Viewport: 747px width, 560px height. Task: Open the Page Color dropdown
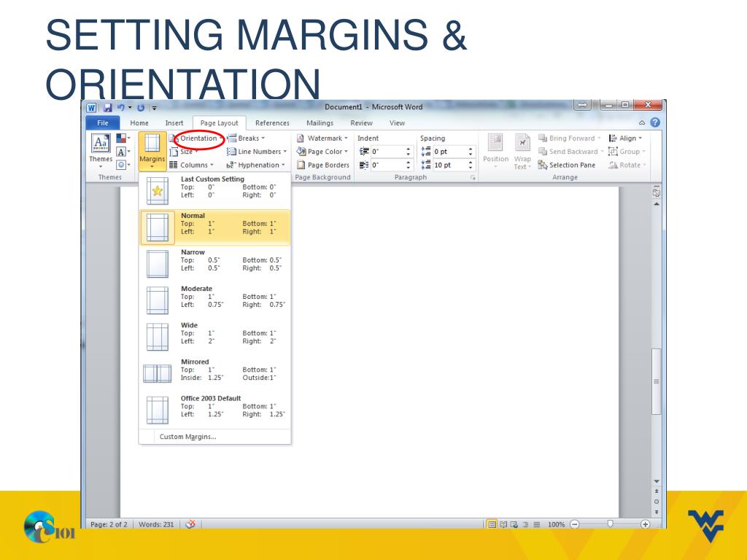click(x=322, y=152)
